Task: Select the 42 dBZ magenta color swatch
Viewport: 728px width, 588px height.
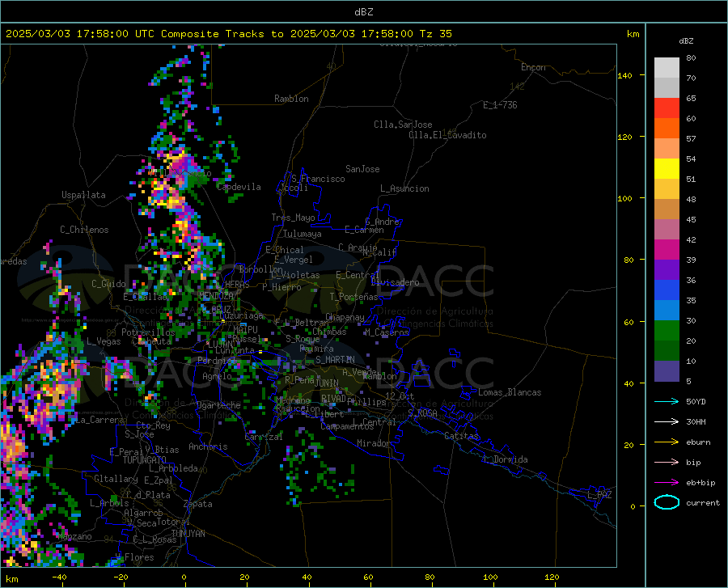Action: [x=667, y=250]
